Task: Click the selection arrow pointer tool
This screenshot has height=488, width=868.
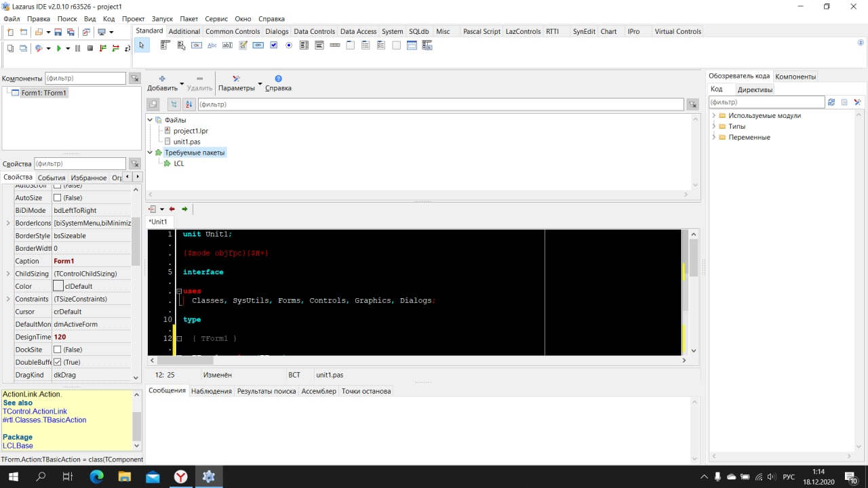Action: coord(142,45)
